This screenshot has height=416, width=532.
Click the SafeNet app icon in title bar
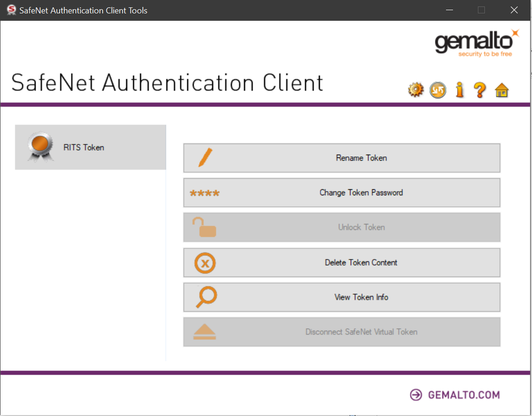tap(11, 10)
